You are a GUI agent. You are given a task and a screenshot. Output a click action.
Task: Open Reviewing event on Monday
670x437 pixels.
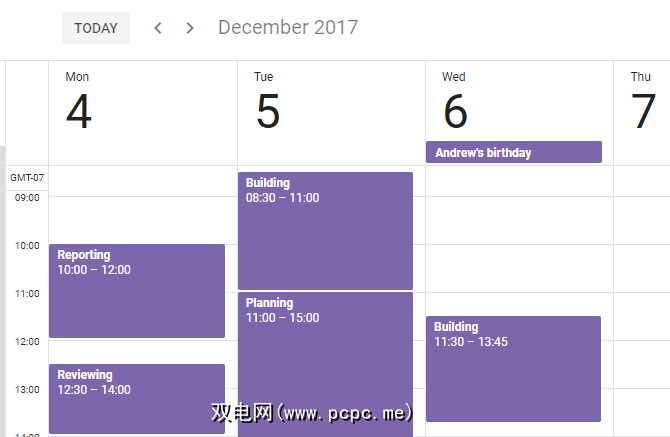(x=137, y=397)
